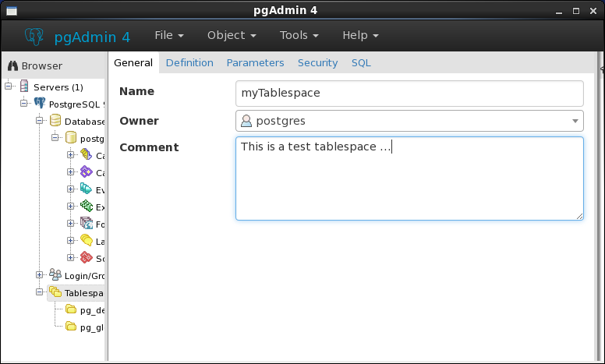
Task: Switch to the Definition tab
Action: coord(189,63)
